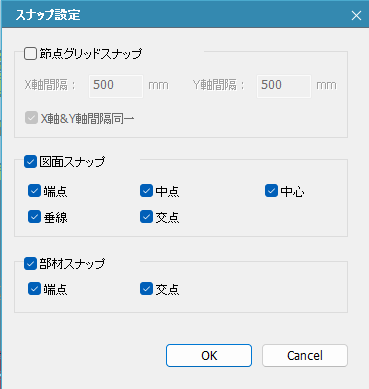Click the X軸間隔 input field

(x=116, y=86)
